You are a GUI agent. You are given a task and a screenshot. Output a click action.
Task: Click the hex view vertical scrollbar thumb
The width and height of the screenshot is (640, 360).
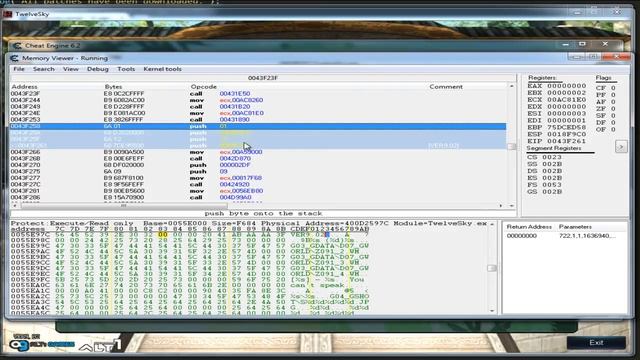point(492,268)
